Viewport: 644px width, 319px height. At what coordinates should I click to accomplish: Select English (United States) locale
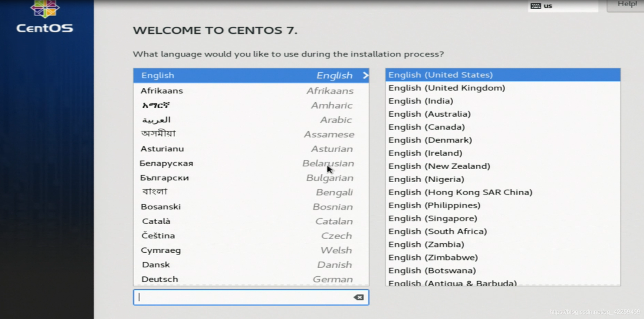click(503, 75)
